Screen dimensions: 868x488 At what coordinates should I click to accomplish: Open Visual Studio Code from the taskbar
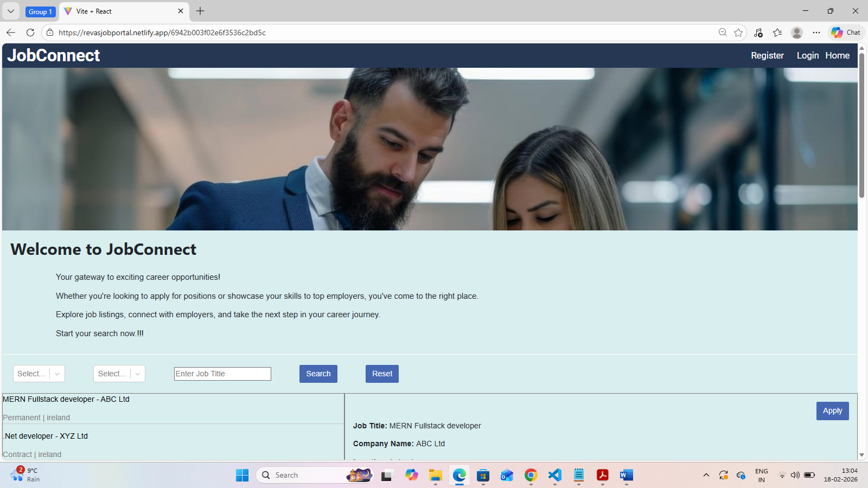tap(554, 475)
